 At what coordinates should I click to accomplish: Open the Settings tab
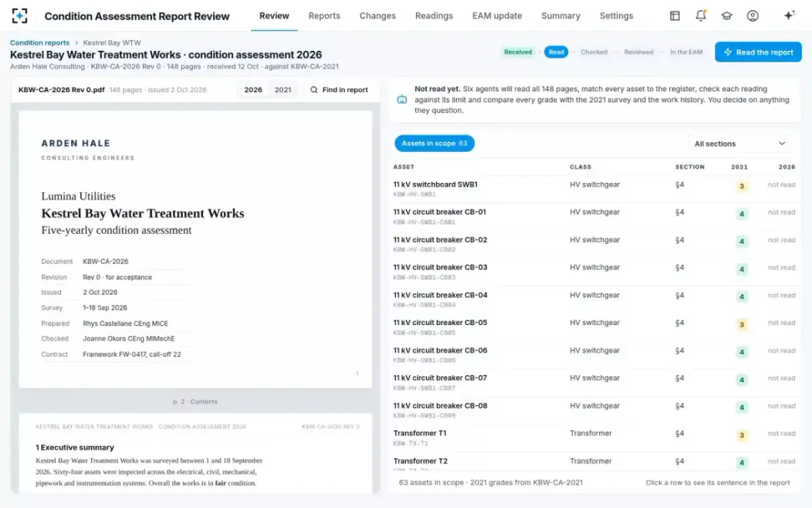click(616, 16)
